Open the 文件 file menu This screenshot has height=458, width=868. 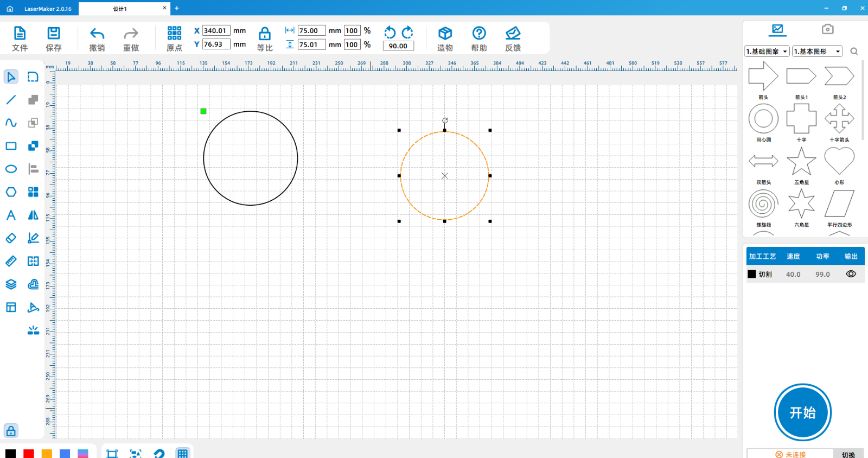pos(20,39)
